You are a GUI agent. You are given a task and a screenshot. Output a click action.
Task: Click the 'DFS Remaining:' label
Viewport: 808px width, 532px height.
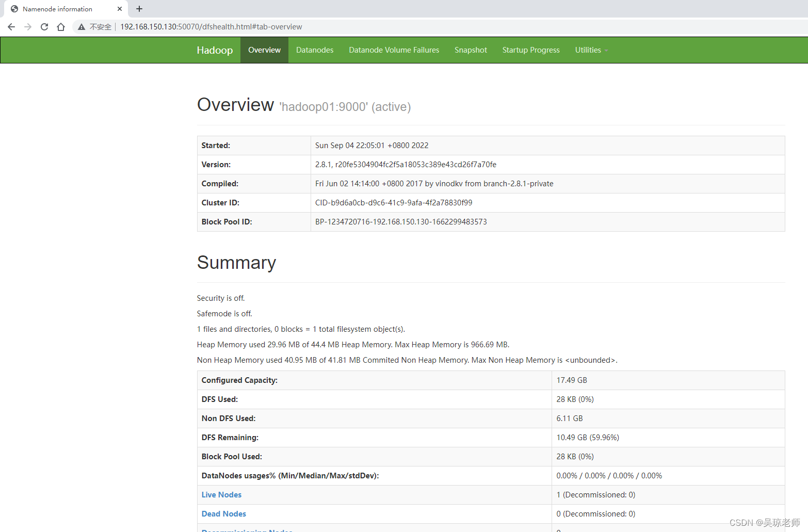tap(230, 438)
